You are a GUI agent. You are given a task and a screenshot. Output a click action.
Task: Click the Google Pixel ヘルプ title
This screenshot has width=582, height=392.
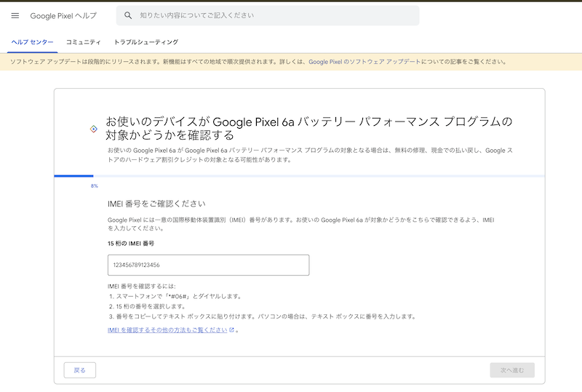pyautogui.click(x=63, y=15)
